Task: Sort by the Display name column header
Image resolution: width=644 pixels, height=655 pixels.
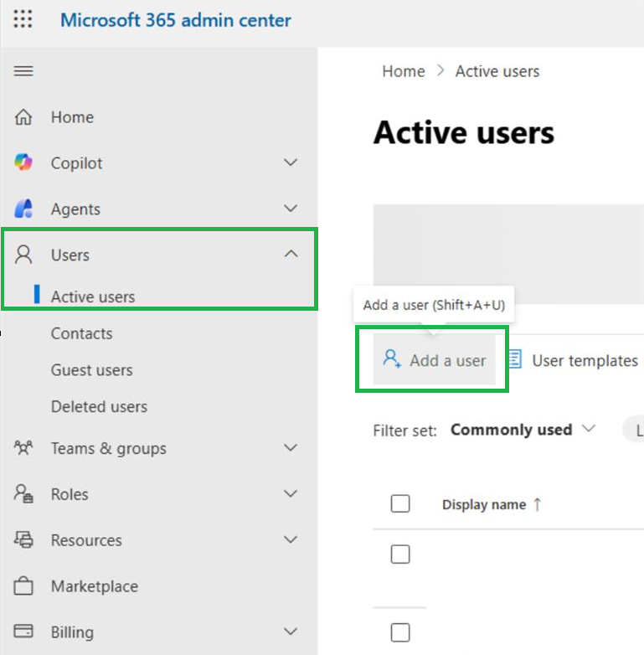Action: (x=484, y=504)
